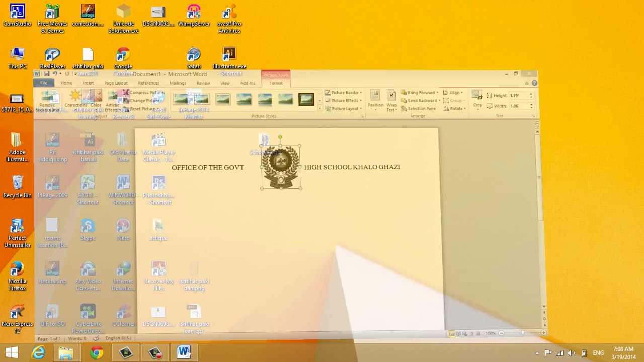Switch to the References ribbon tab

pos(148,83)
